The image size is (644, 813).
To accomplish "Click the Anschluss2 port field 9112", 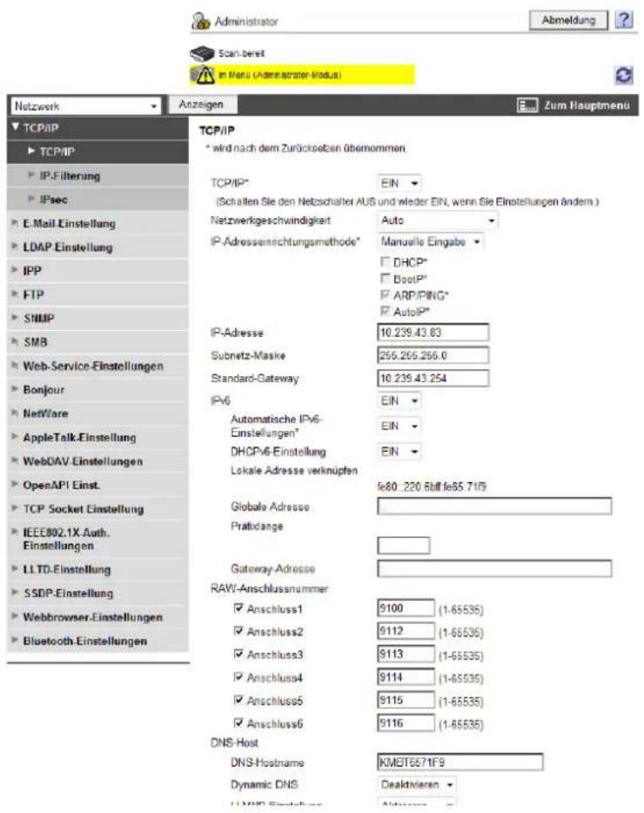I will 406,631.
